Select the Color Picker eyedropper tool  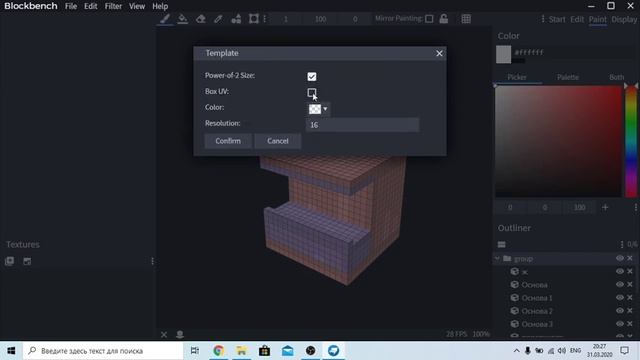click(218, 19)
